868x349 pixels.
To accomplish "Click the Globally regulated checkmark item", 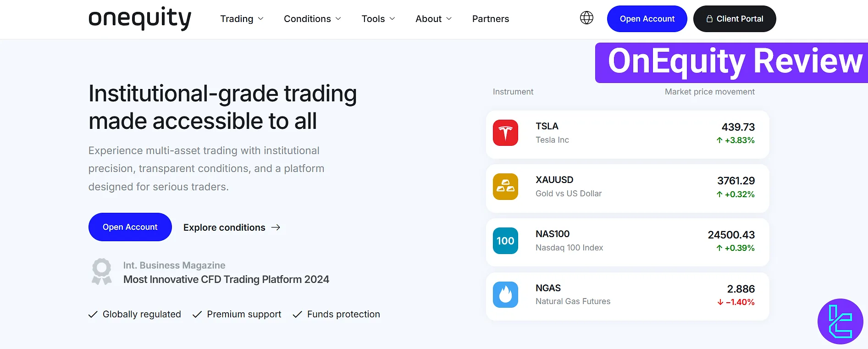I will pos(135,314).
